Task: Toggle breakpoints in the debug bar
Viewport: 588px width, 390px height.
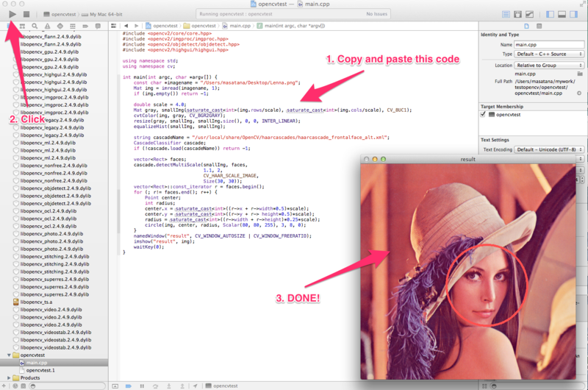Action: [128, 386]
